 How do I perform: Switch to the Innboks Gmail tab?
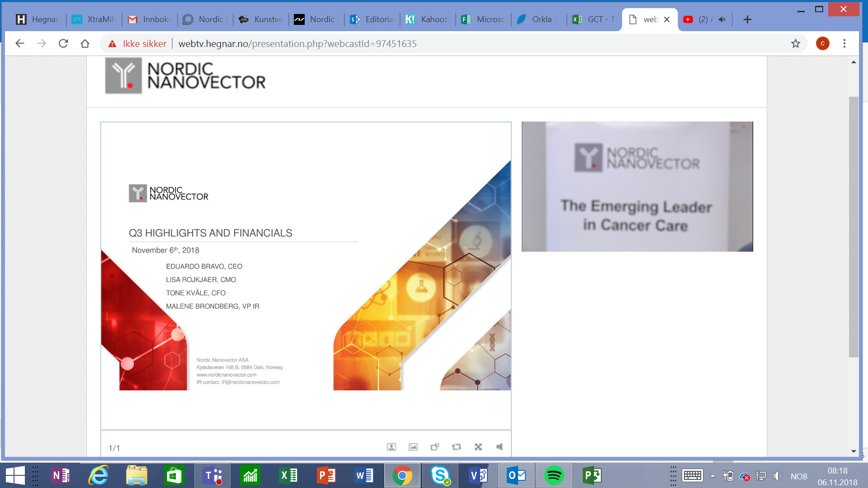150,19
